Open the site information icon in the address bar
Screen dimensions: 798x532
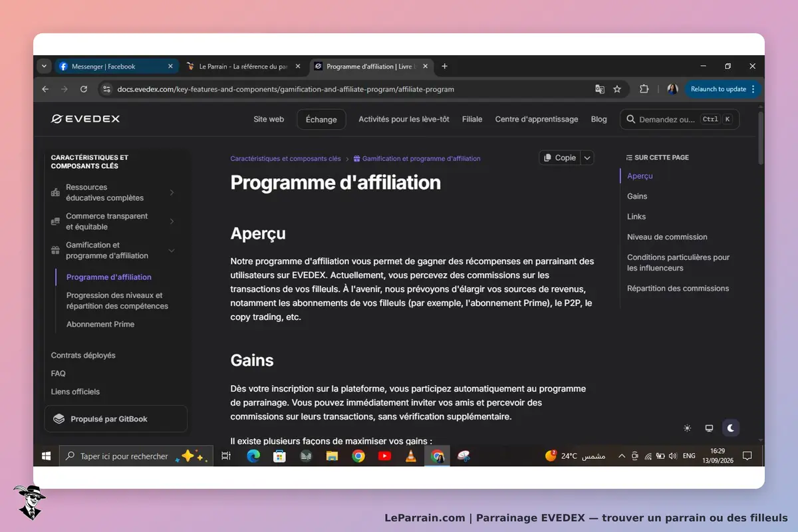coord(106,89)
